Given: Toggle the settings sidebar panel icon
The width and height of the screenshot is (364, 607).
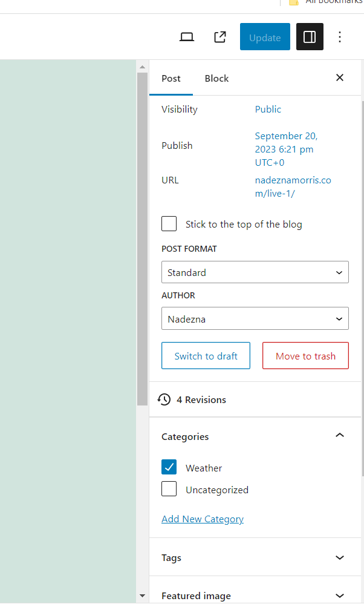Looking at the screenshot, I should click(310, 38).
